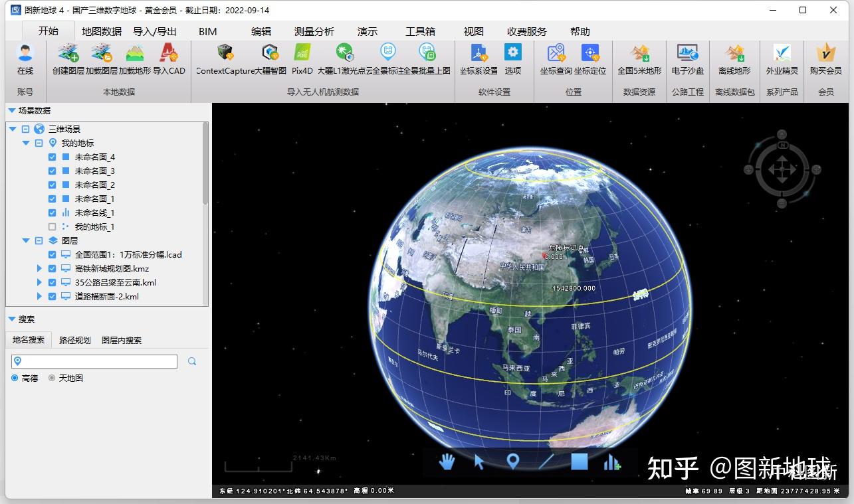Click 加载图层 load layer icon

coord(102,53)
